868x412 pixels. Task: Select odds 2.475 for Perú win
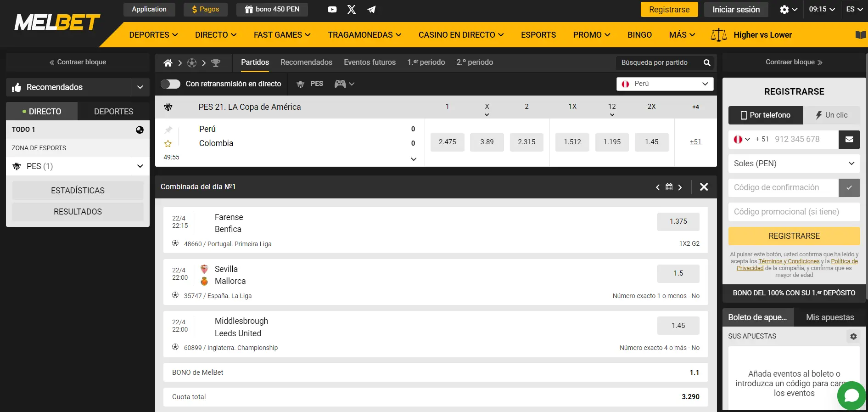(447, 142)
